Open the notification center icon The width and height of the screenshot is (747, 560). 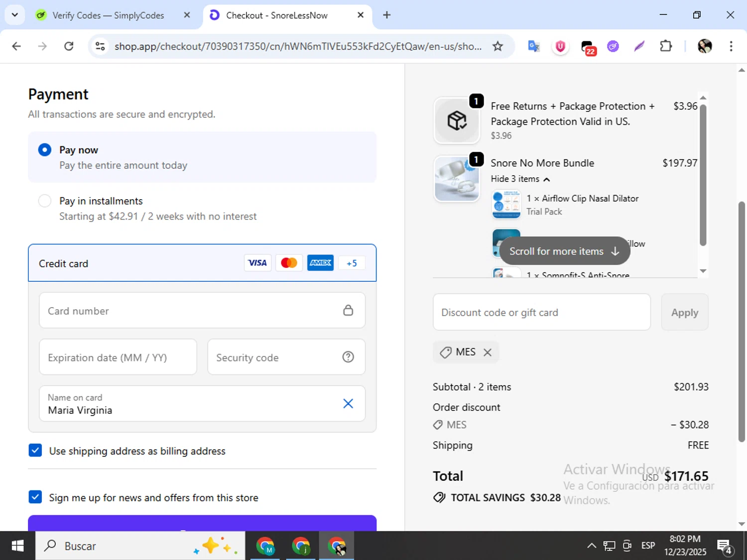tap(725, 547)
